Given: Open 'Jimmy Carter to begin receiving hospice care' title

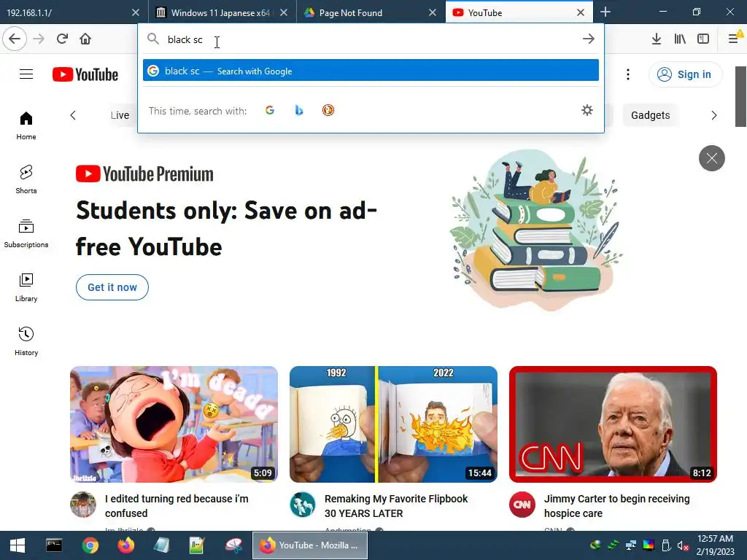Looking at the screenshot, I should (616, 506).
